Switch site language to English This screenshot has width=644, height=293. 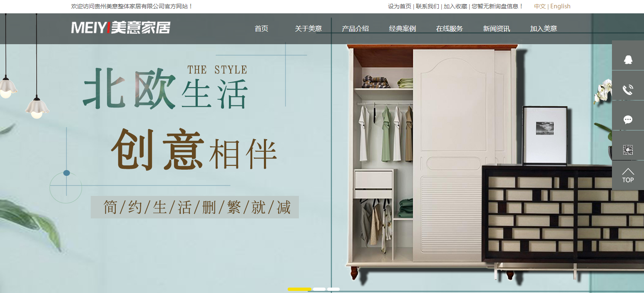pos(560,6)
